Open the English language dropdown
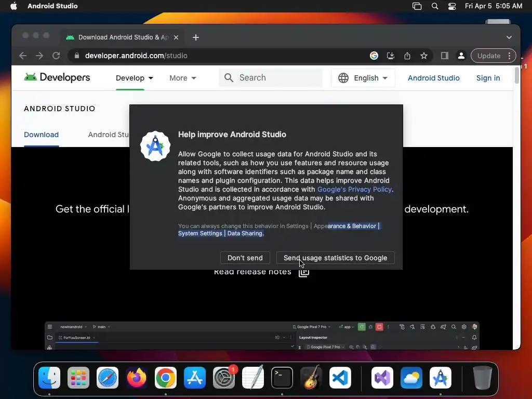The image size is (532, 399). [363, 78]
